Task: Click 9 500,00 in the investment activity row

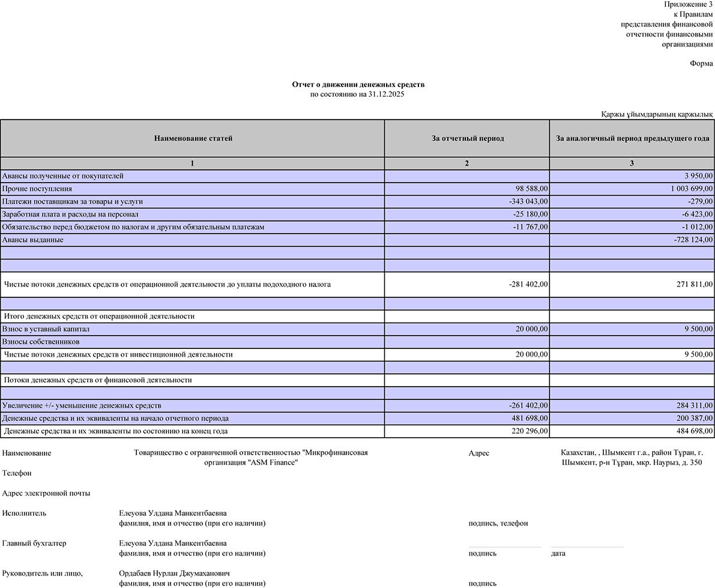Action: 698,354
